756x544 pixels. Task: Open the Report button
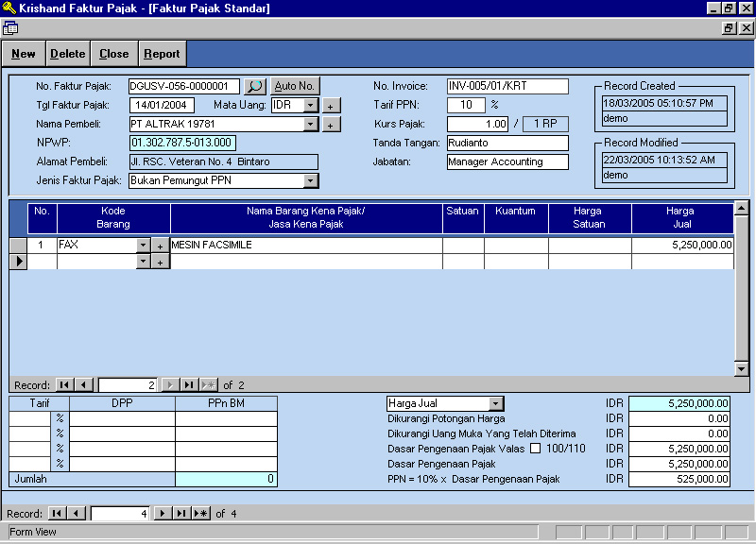tap(162, 54)
